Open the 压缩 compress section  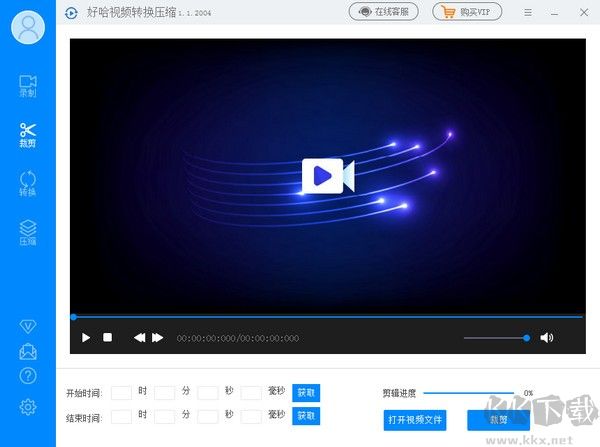pos(28,232)
